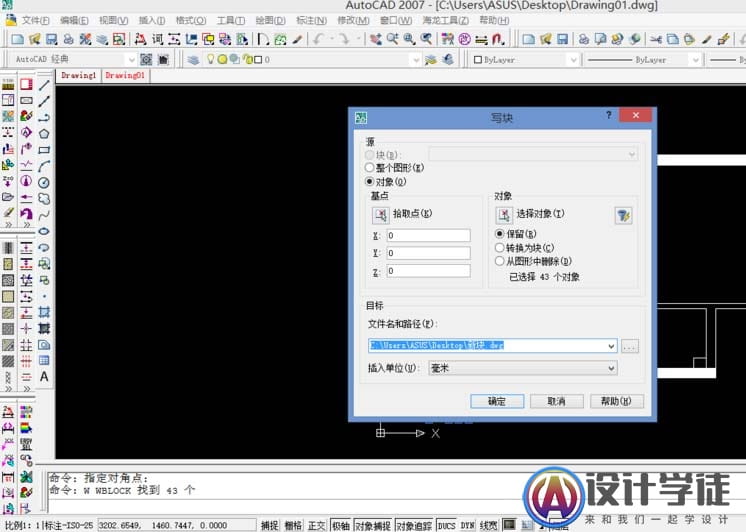
Task: Expand the top-left toolbar overflow chevron
Action: coord(9,224)
